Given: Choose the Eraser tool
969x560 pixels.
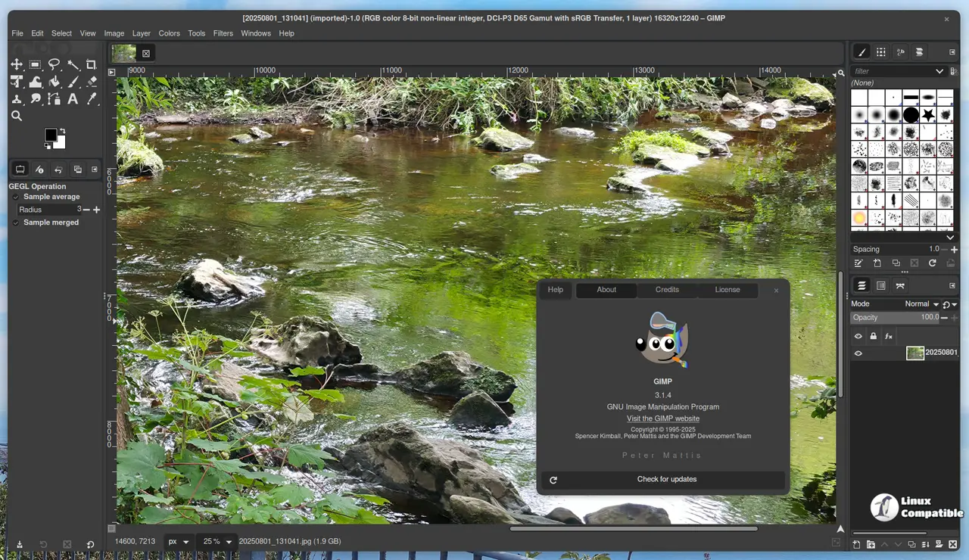Looking at the screenshot, I should coord(92,82).
